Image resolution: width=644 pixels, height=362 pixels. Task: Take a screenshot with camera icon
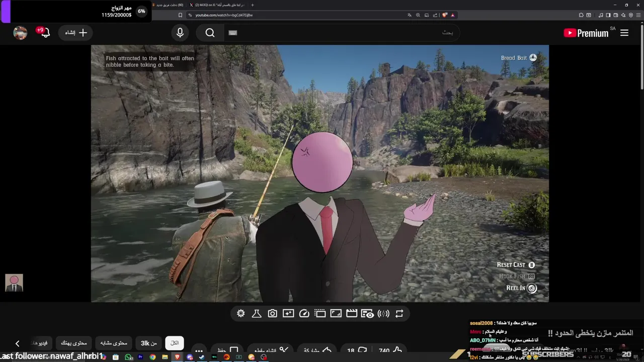(x=272, y=313)
